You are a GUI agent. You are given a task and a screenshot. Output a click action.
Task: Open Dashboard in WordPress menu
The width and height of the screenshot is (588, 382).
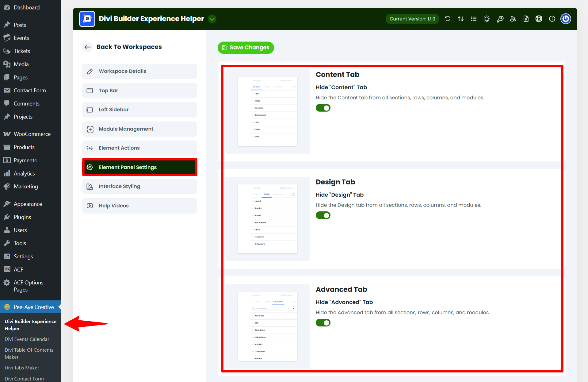31,7
